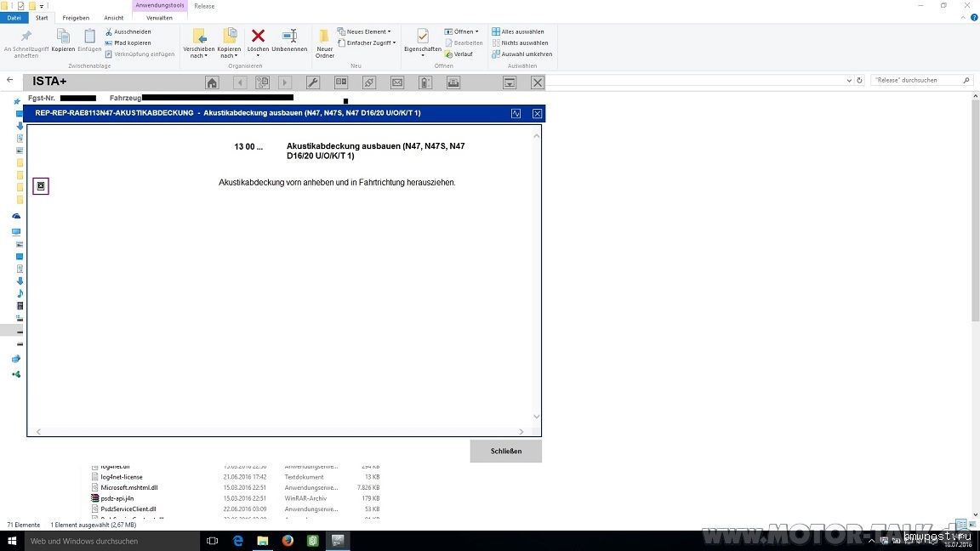Screen dimensions: 980x551
Task: Click the ISTA+ home icon
Action: coord(213,82)
